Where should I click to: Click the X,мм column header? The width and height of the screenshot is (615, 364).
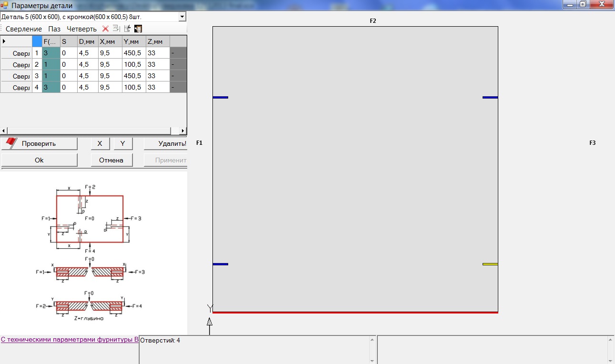click(x=110, y=41)
